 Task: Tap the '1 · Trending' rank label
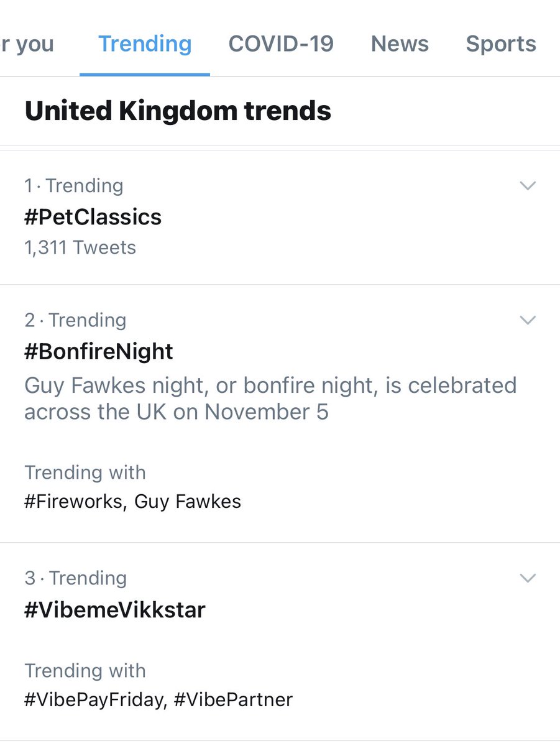pyautogui.click(x=73, y=186)
